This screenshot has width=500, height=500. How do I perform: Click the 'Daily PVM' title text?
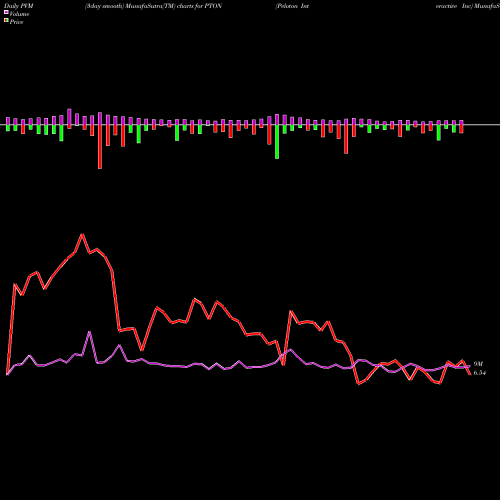(x=19, y=6)
